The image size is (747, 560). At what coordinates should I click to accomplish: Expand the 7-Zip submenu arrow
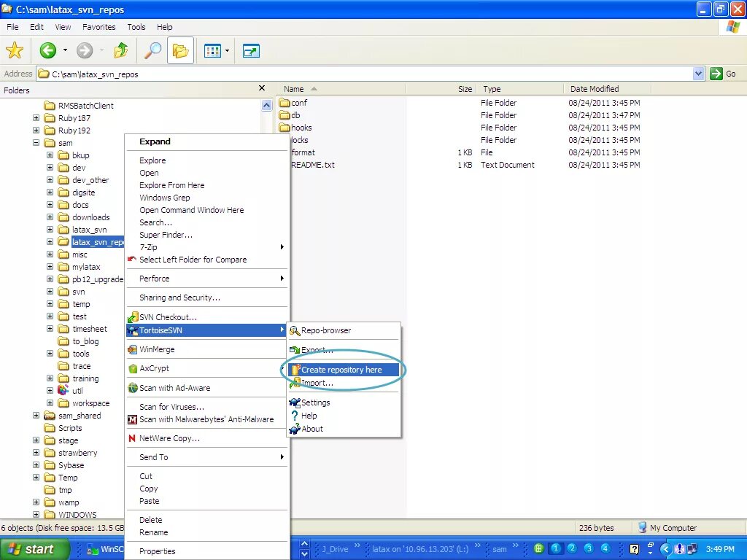(x=282, y=247)
